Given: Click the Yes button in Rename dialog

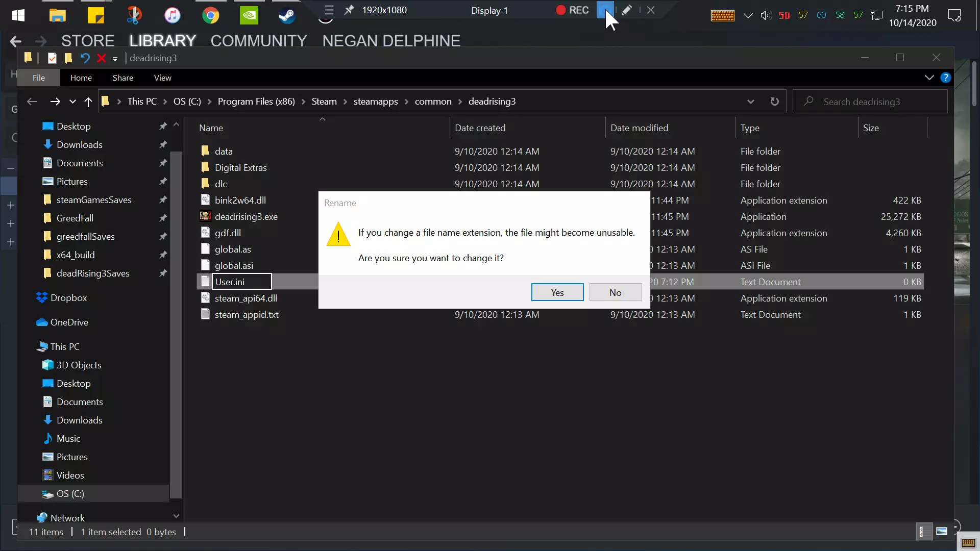Looking at the screenshot, I should [x=557, y=292].
